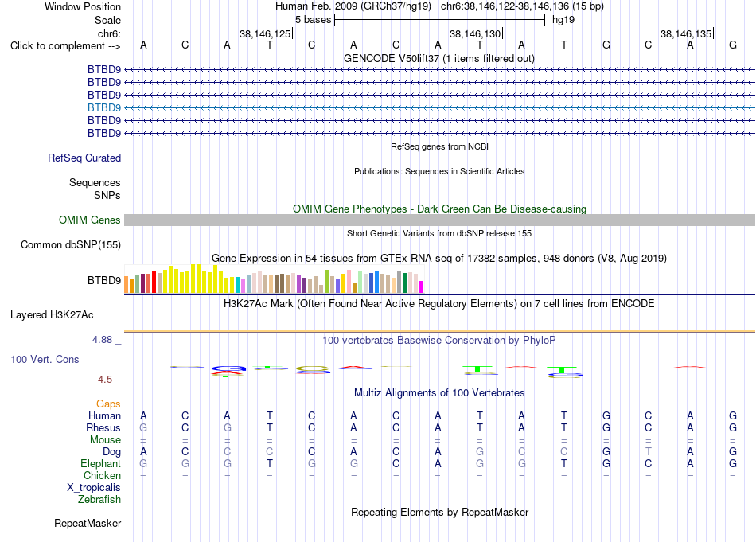This screenshot has width=756, height=542.
Task: Open the 'RefSeq genes from NCBI' track title
Action: [439, 146]
